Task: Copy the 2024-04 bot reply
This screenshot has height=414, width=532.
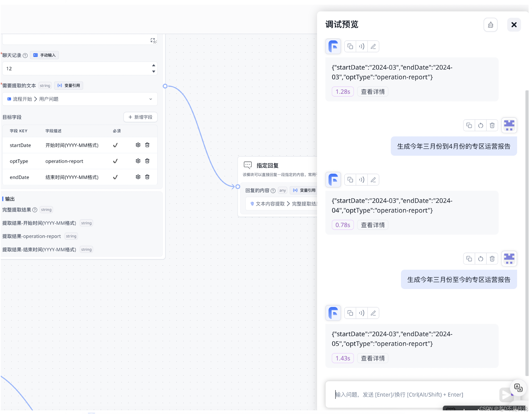Action: point(350,180)
